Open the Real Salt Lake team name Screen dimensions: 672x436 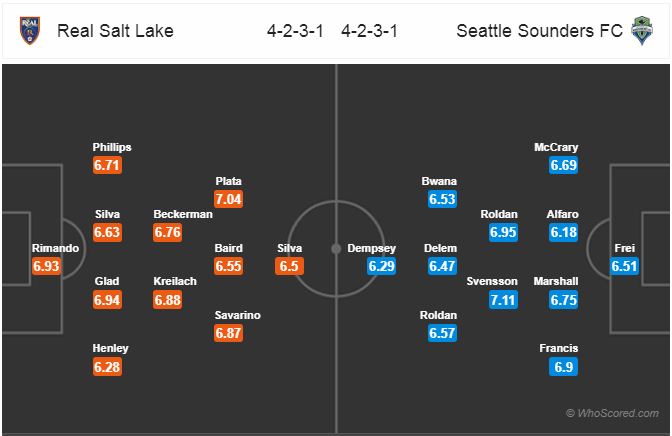point(115,31)
